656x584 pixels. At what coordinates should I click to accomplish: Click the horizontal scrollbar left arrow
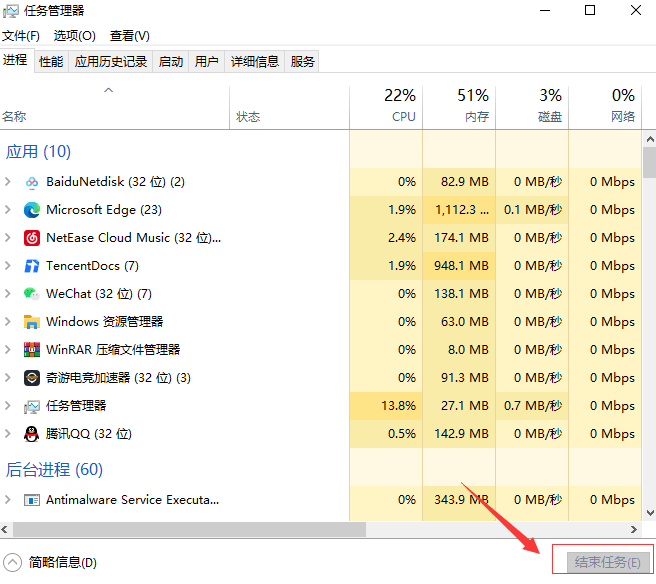click(5, 530)
